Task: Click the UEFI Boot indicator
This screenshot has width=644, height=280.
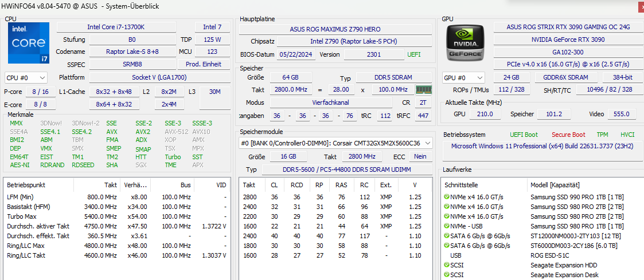Action: (524, 135)
